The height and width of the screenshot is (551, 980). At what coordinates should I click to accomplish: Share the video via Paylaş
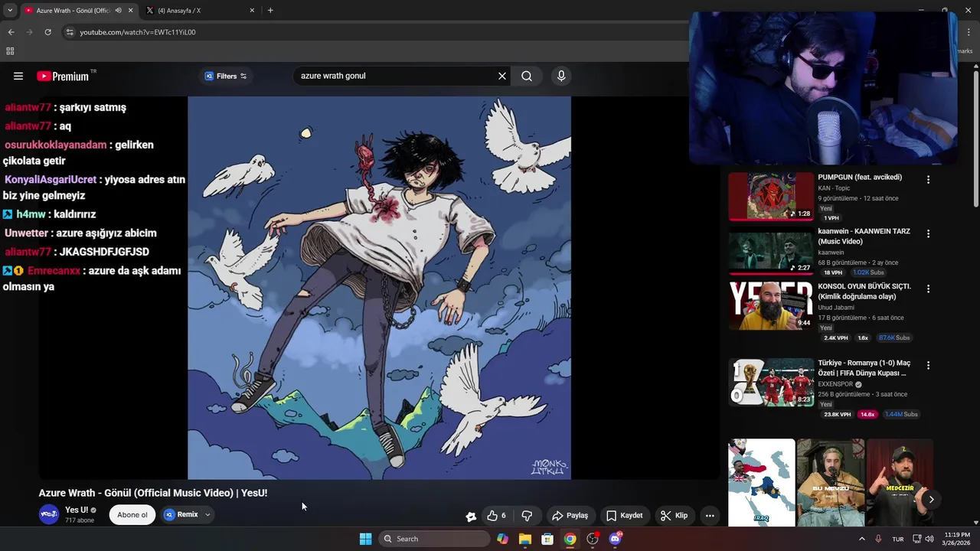click(x=570, y=515)
